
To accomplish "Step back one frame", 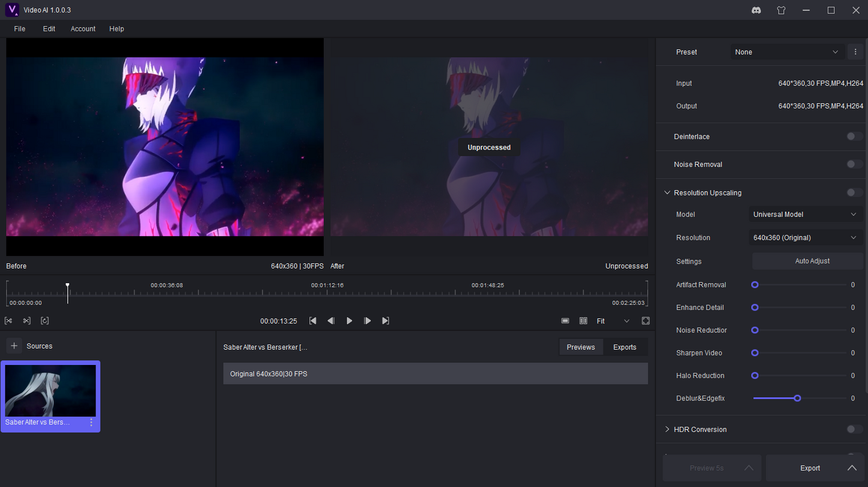I will coord(331,321).
